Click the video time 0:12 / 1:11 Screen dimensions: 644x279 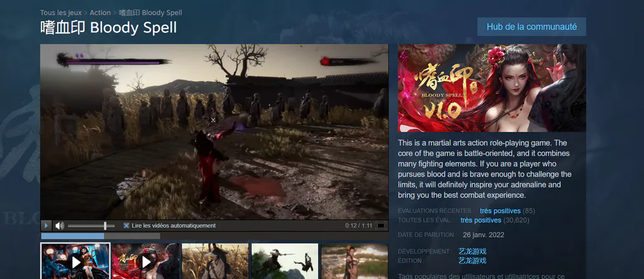(x=358, y=226)
